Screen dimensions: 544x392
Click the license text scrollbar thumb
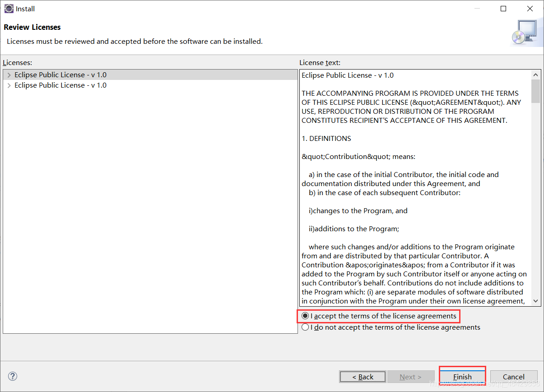click(536, 91)
